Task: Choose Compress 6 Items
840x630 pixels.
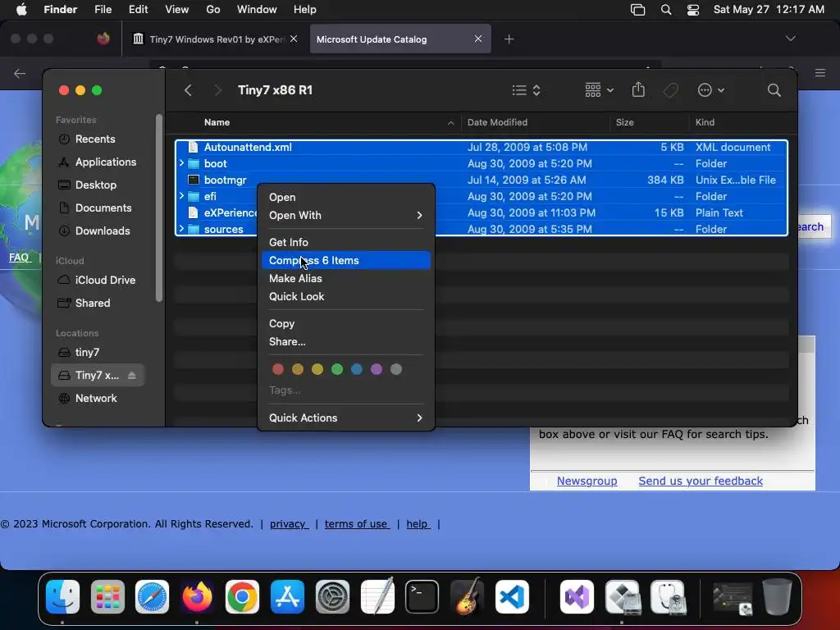Action: (346, 260)
